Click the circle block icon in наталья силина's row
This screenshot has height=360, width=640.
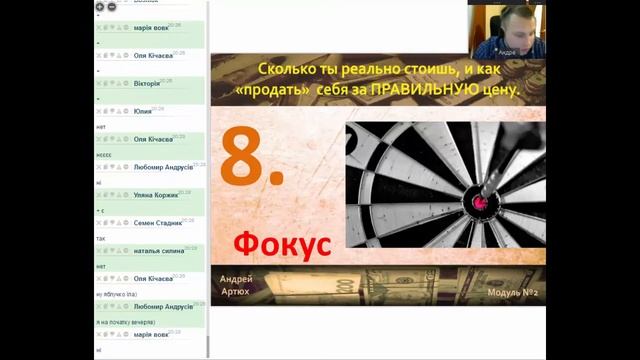coord(126,251)
